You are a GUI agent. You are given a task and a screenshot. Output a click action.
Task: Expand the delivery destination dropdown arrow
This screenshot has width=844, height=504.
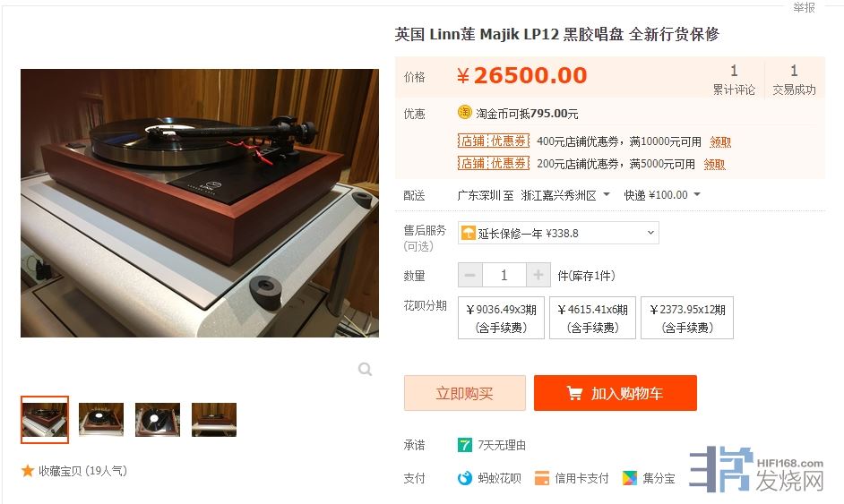coord(607,194)
